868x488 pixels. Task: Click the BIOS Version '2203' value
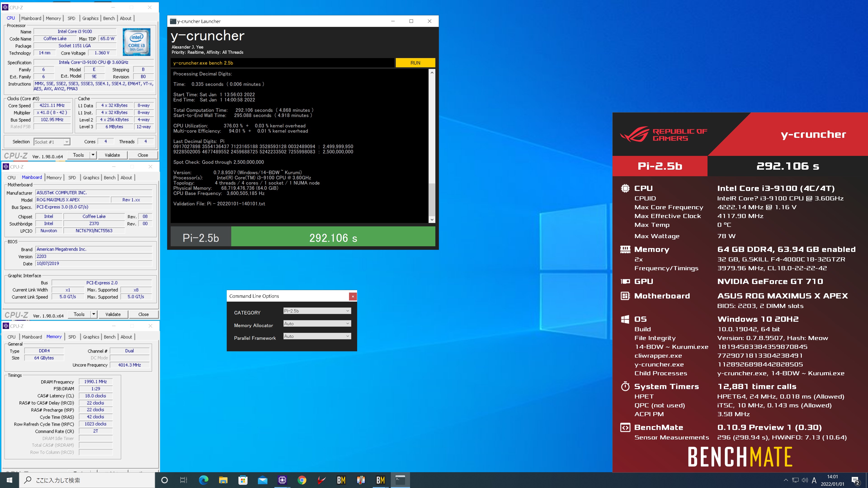tap(94, 256)
